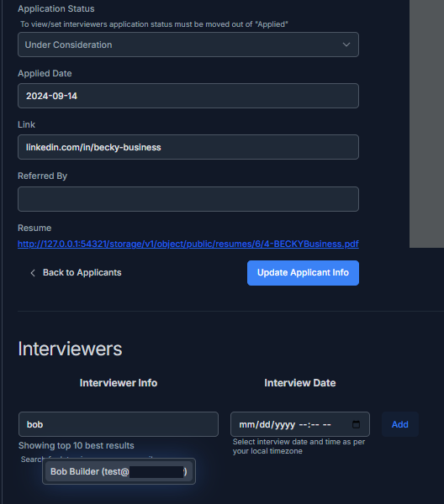Click the Interview Date datetime field

pyautogui.click(x=300, y=424)
